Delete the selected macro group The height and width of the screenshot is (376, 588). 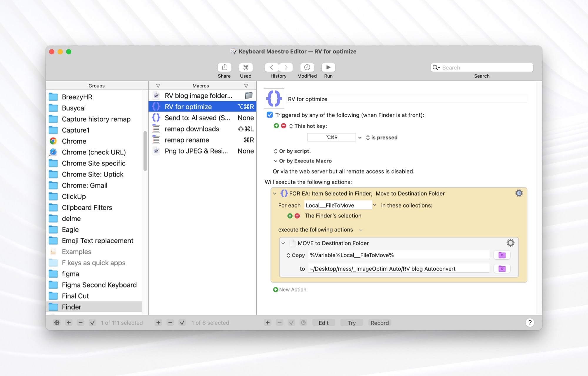pyautogui.click(x=81, y=323)
